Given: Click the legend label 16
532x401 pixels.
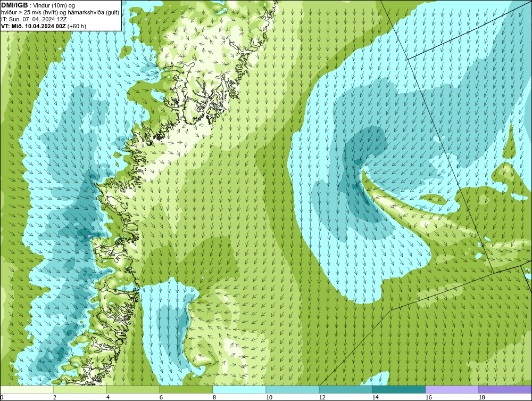Looking at the screenshot, I should tap(428, 397).
